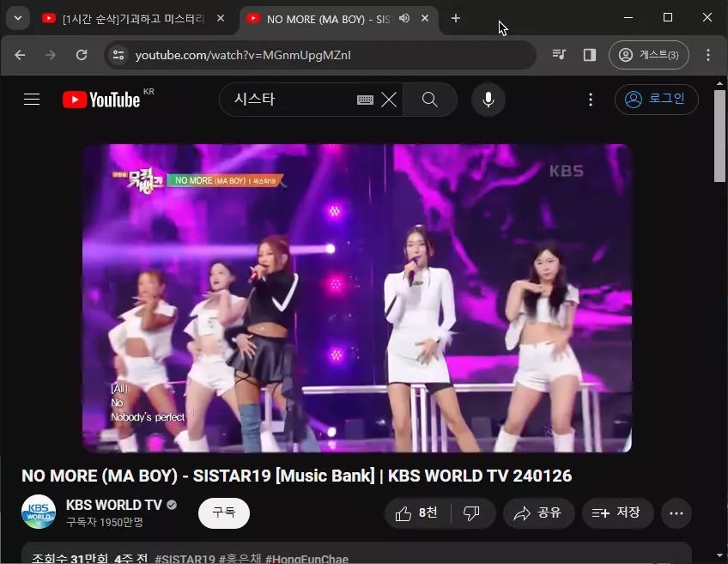Viewport: 728px width, 564px height.
Task: Click the video title text
Action: pos(297,476)
